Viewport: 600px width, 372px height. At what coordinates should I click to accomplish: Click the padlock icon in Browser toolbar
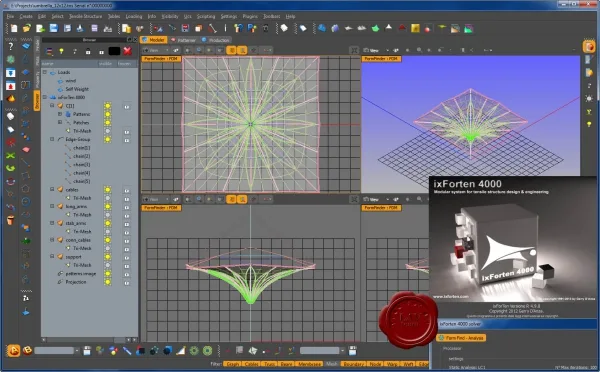tap(88, 51)
